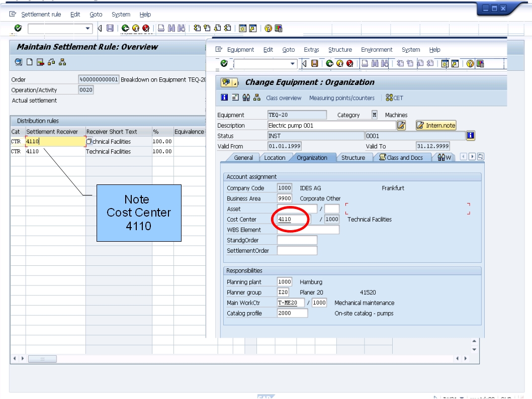The image size is (532, 399).
Task: Click Print icon in Settlement Rule window toolbar
Action: click(x=161, y=29)
